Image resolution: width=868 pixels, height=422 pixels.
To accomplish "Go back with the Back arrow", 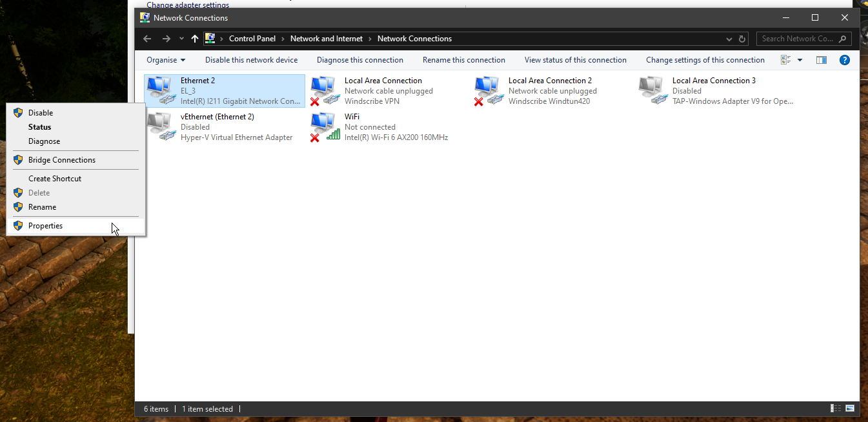I will pyautogui.click(x=147, y=39).
